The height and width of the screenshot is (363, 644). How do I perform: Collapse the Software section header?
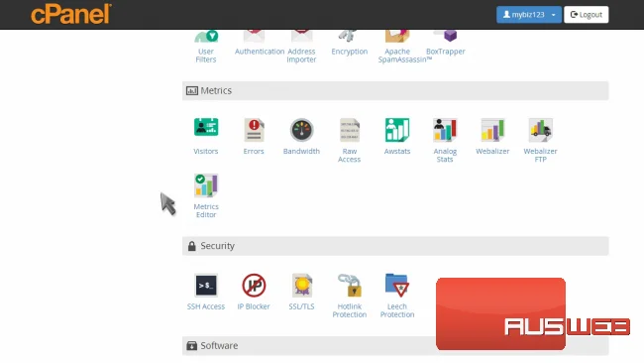[x=395, y=346]
